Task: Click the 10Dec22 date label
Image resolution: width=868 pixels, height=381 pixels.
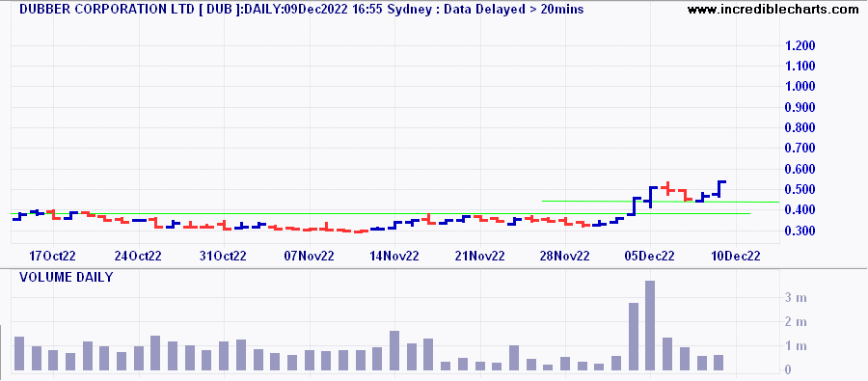Action: 736,257
